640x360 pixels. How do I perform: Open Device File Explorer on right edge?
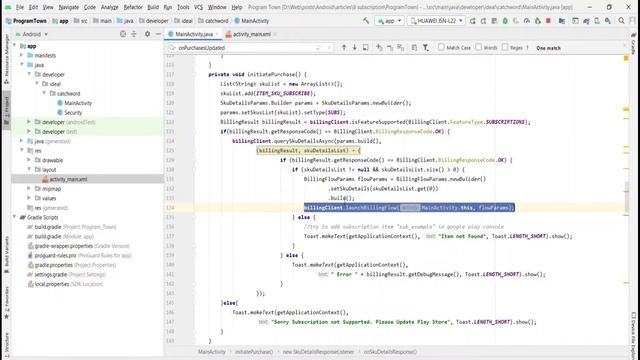coord(633,335)
